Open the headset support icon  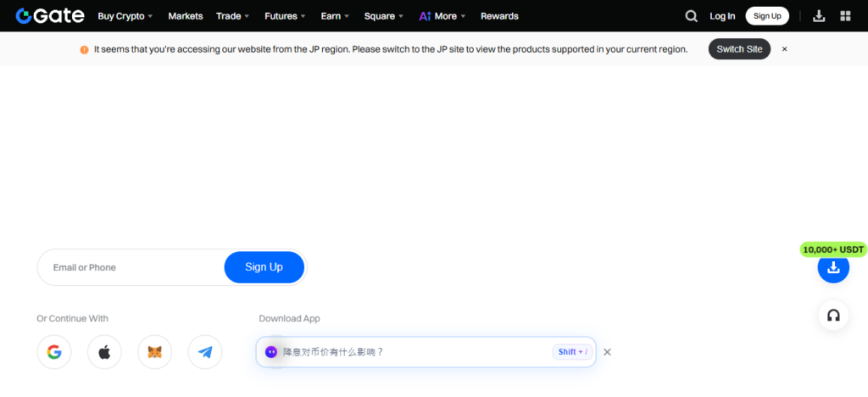[833, 315]
